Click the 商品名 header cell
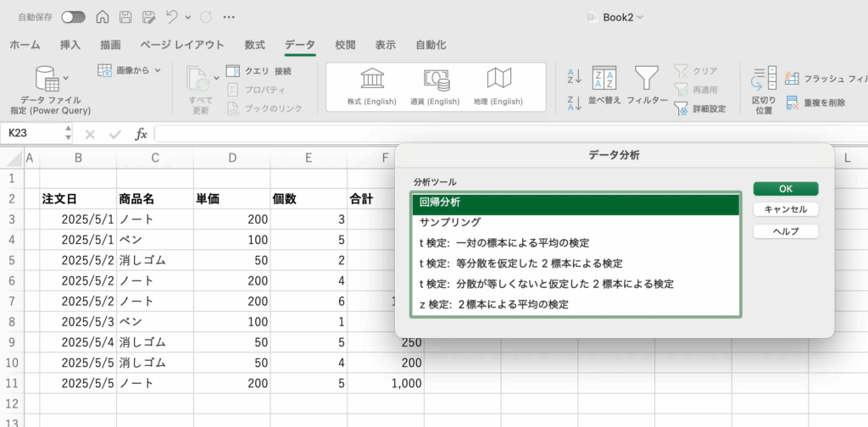868x427 pixels. click(155, 199)
